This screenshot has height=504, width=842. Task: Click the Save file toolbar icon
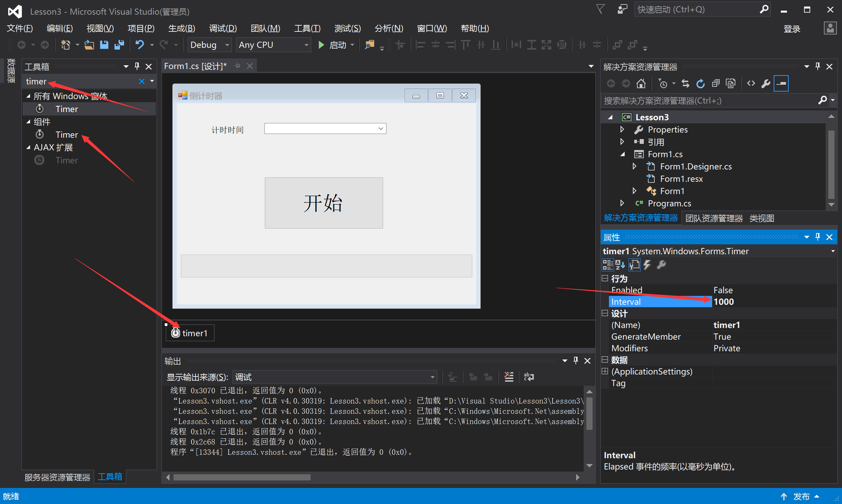pyautogui.click(x=104, y=45)
